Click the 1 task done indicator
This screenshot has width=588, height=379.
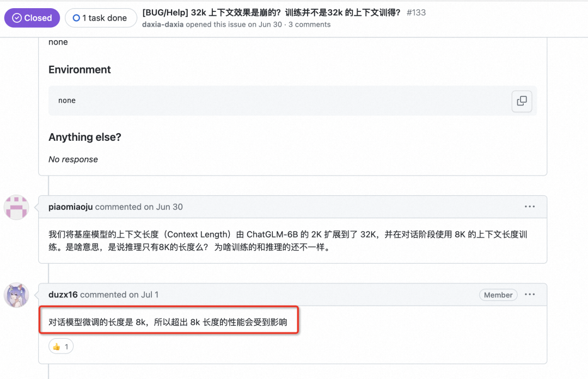click(101, 18)
